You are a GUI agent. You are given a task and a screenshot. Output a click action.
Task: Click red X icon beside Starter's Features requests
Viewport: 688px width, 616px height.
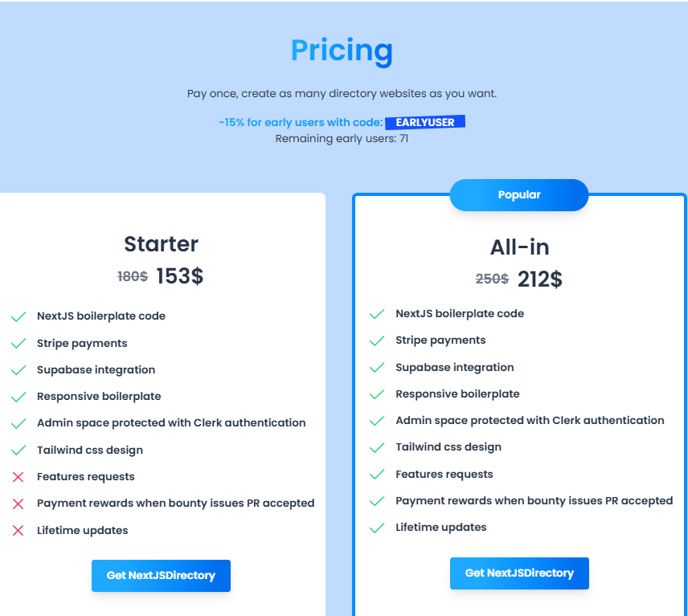point(18,477)
